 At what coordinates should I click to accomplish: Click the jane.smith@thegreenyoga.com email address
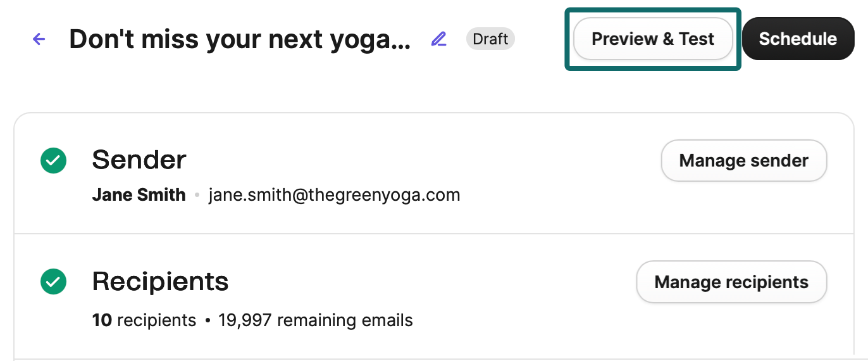tap(334, 195)
